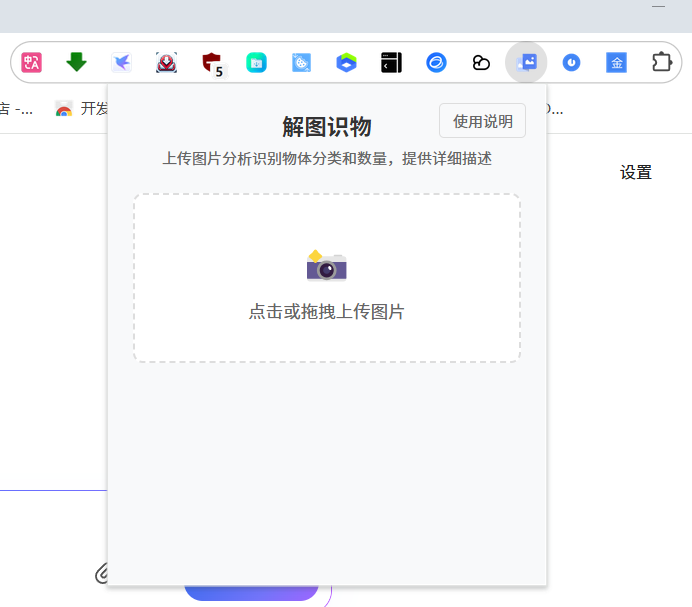Image resolution: width=692 pixels, height=607 pixels.
Task: Click the 使用说明 button
Action: 482,121
